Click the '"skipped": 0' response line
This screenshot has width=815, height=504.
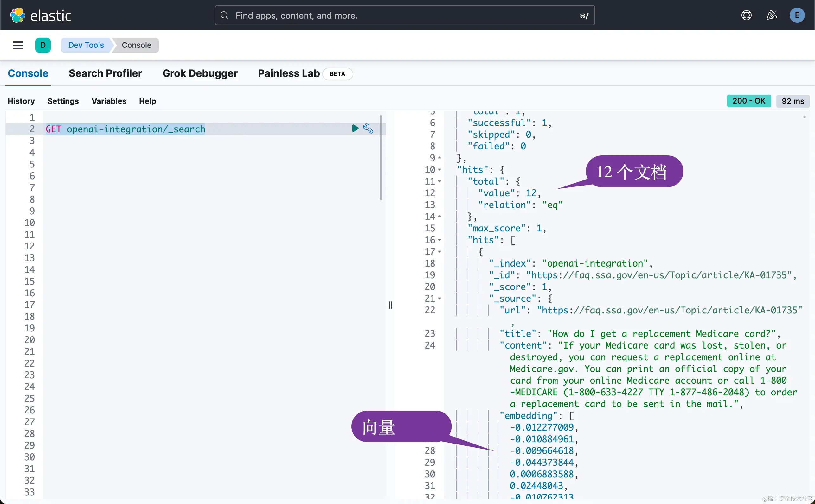pyautogui.click(x=501, y=135)
